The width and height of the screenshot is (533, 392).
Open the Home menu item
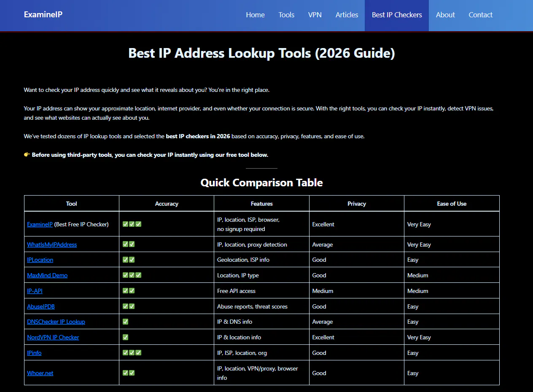pos(255,15)
